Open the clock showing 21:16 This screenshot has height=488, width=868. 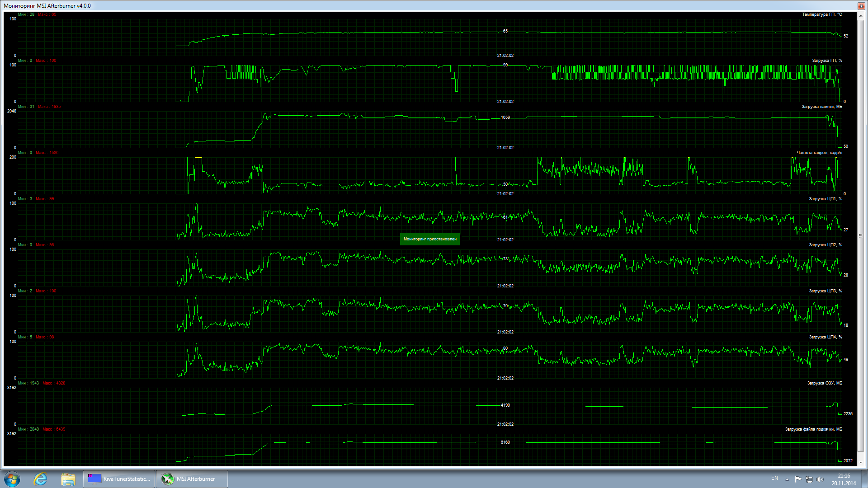tap(844, 479)
